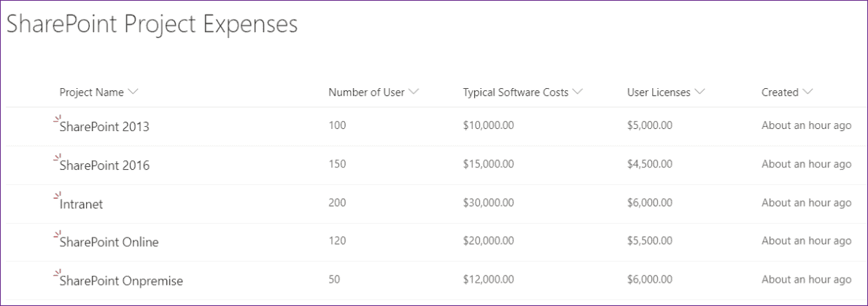
Task: Open the Typical Software Costs column dropdown
Action: point(578,93)
